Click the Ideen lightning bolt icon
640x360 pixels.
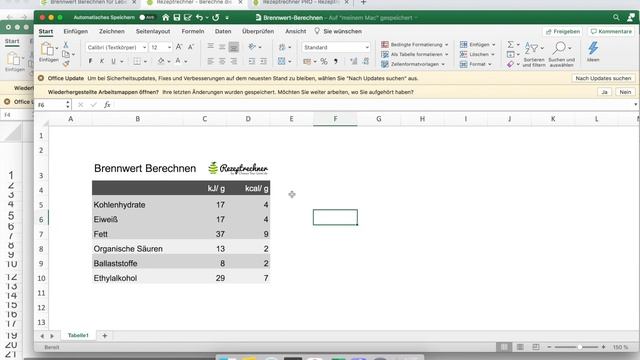coord(593,48)
